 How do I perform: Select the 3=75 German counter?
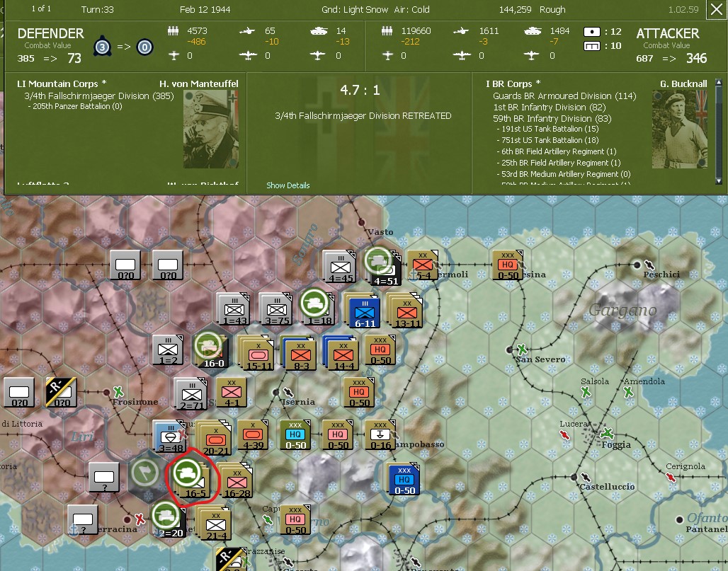tap(275, 309)
